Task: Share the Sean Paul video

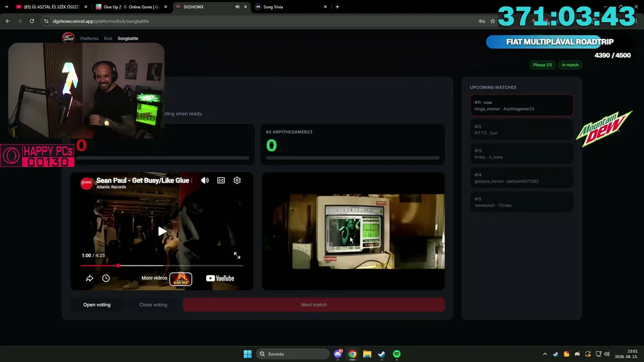Action: point(90,278)
